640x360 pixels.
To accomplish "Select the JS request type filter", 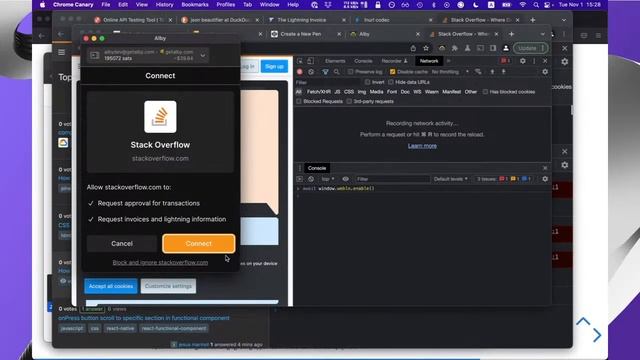I will click(x=337, y=92).
